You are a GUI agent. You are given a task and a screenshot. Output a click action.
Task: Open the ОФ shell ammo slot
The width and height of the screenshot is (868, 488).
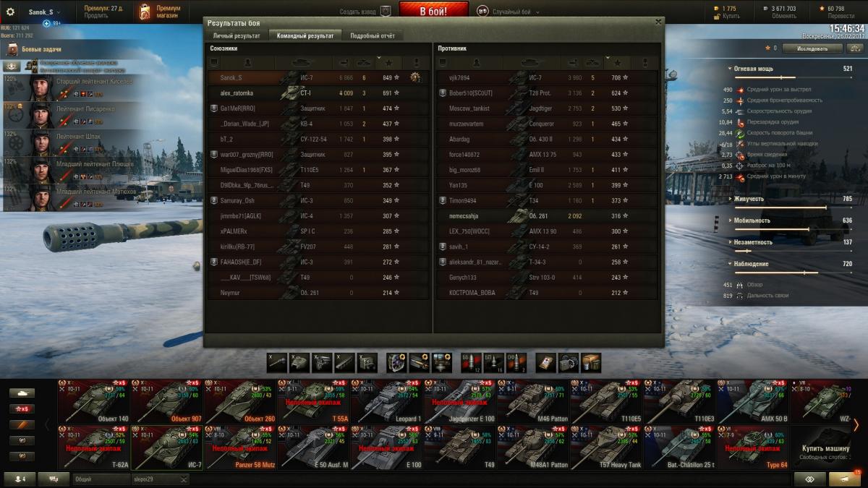516,362
